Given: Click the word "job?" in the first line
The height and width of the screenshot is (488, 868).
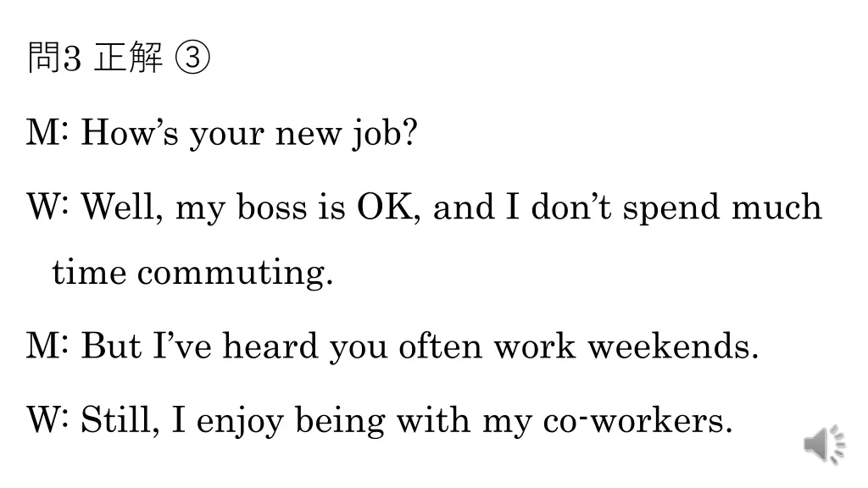Looking at the screenshot, I should (x=386, y=135).
